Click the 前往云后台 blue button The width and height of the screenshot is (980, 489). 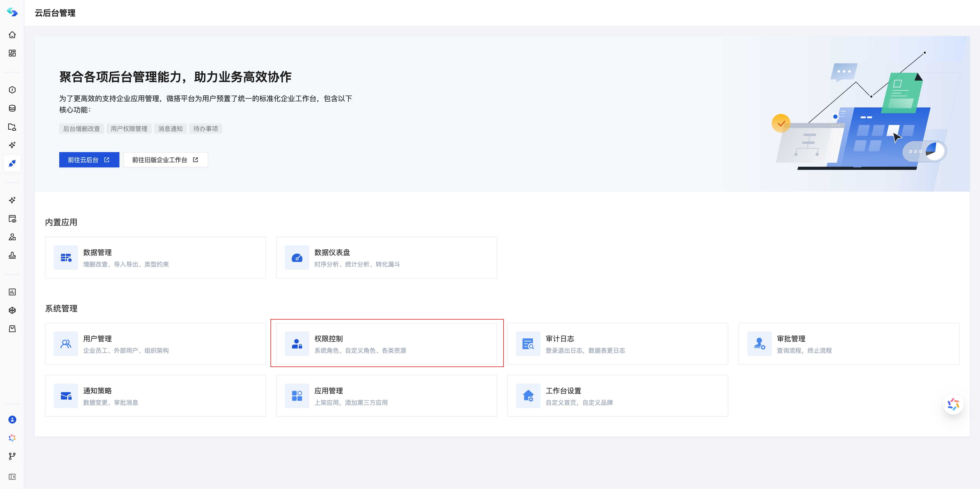pyautogui.click(x=89, y=160)
